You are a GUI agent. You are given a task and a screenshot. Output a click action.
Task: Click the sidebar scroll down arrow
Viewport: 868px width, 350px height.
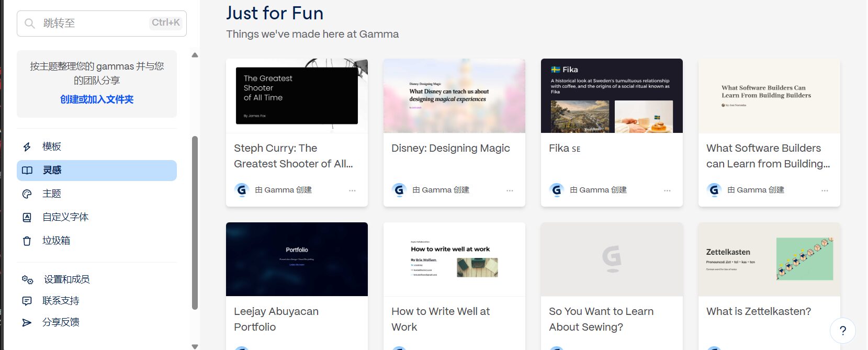coord(195,346)
